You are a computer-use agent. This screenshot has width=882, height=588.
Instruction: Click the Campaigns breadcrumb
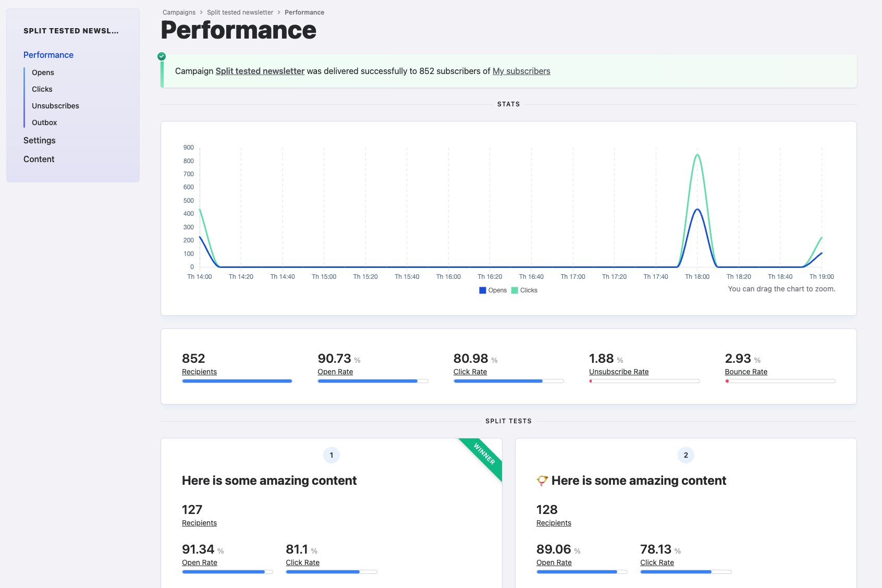(179, 13)
